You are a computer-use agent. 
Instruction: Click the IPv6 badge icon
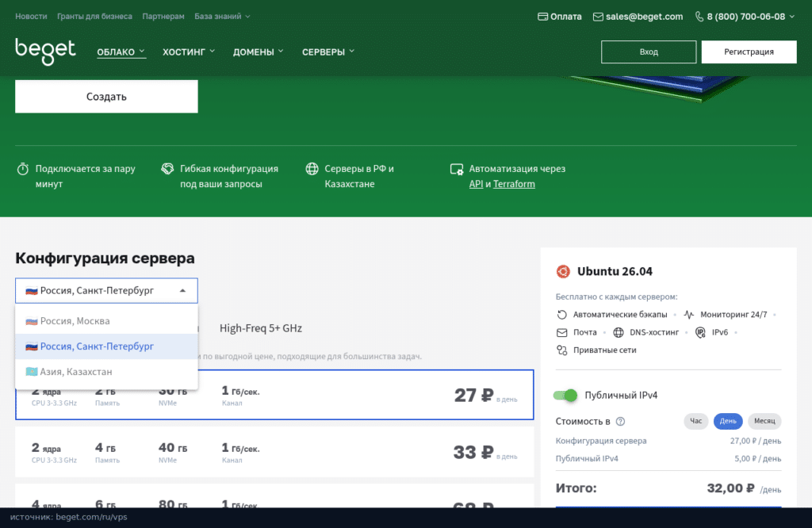tap(700, 332)
